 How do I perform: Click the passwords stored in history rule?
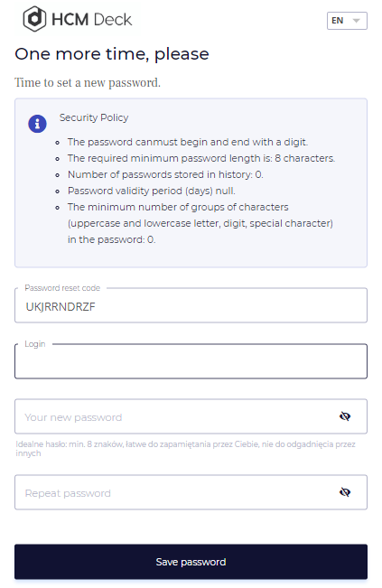click(165, 174)
